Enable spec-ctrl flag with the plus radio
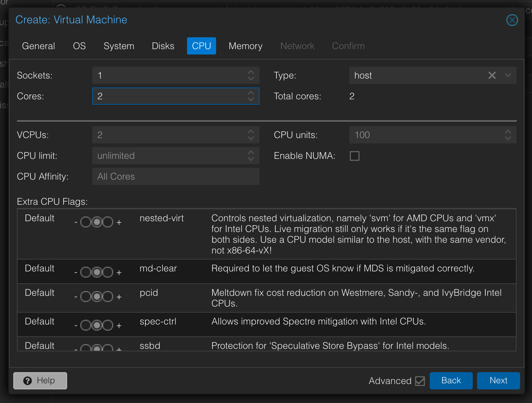This screenshot has width=532, height=403. [x=108, y=326]
